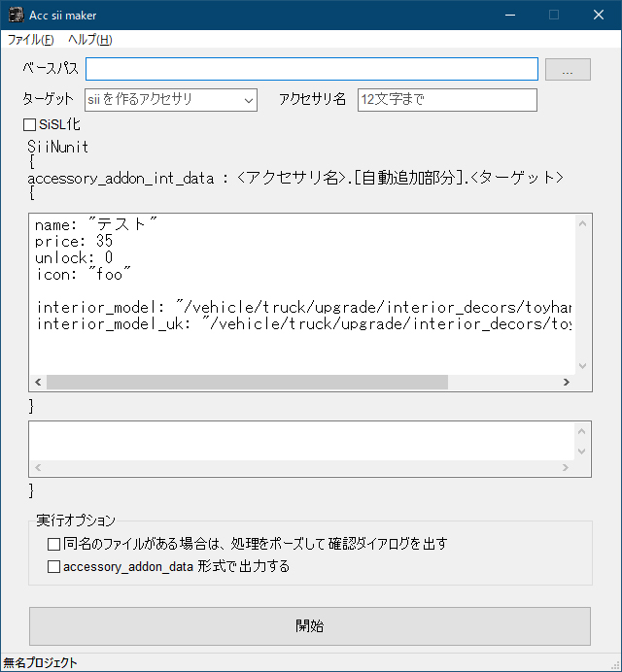Screen dimensions: 622x672
Task: Click the code box scroll-right arrow
Action: point(567,382)
